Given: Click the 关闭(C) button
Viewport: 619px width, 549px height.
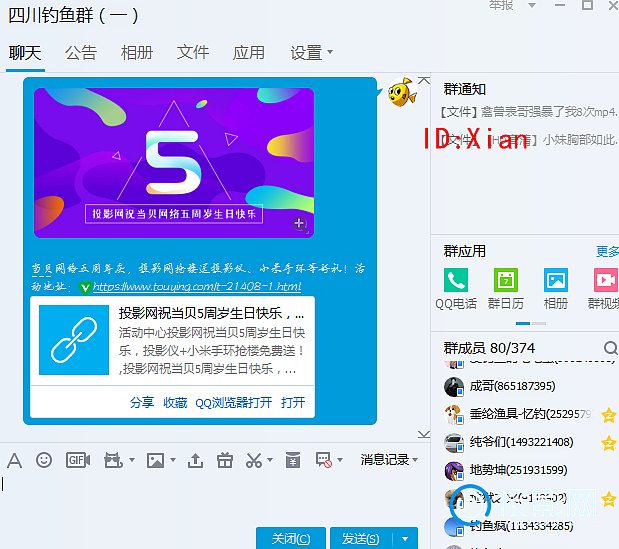Looking at the screenshot, I should click(x=291, y=538).
